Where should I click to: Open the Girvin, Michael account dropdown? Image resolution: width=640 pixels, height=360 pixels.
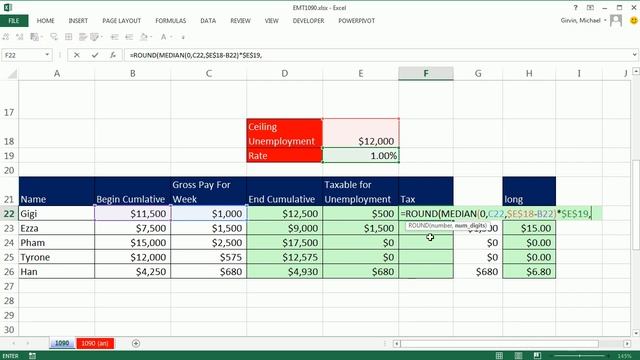point(605,20)
